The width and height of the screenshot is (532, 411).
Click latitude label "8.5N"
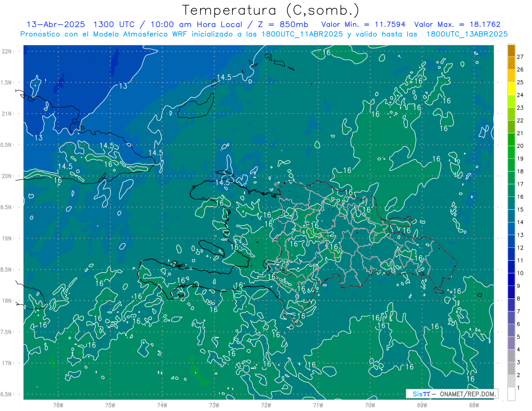[x=6, y=270]
